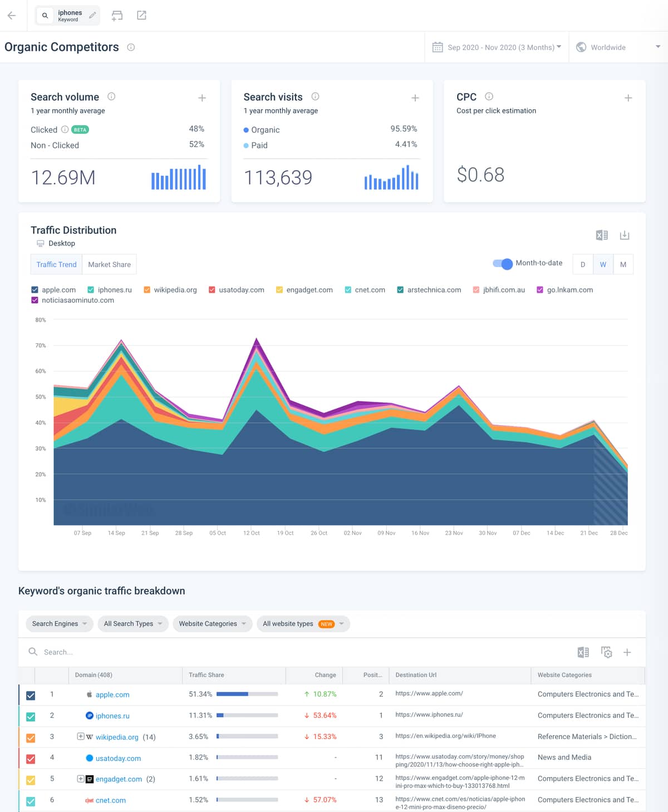Add CPC card with plus icon

click(x=628, y=98)
